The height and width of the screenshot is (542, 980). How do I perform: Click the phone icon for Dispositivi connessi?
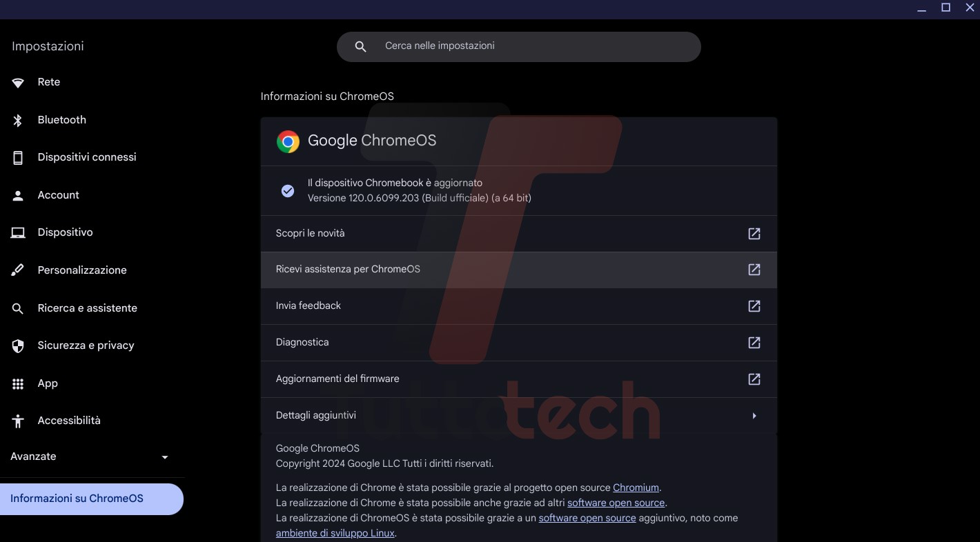point(18,158)
